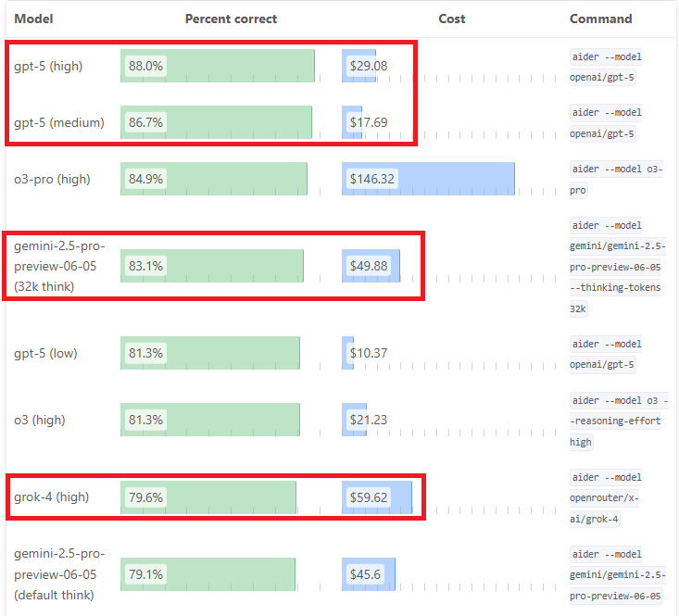The height and width of the screenshot is (616, 679).
Task: Click the $29.08 cost label
Action: coord(369,66)
